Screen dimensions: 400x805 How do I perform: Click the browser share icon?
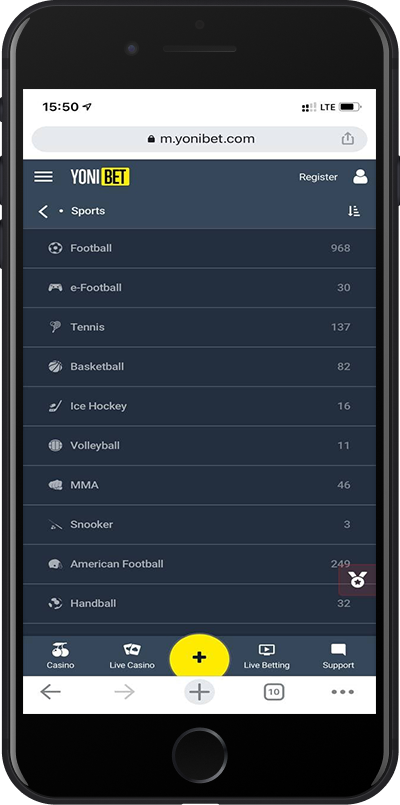[348, 139]
